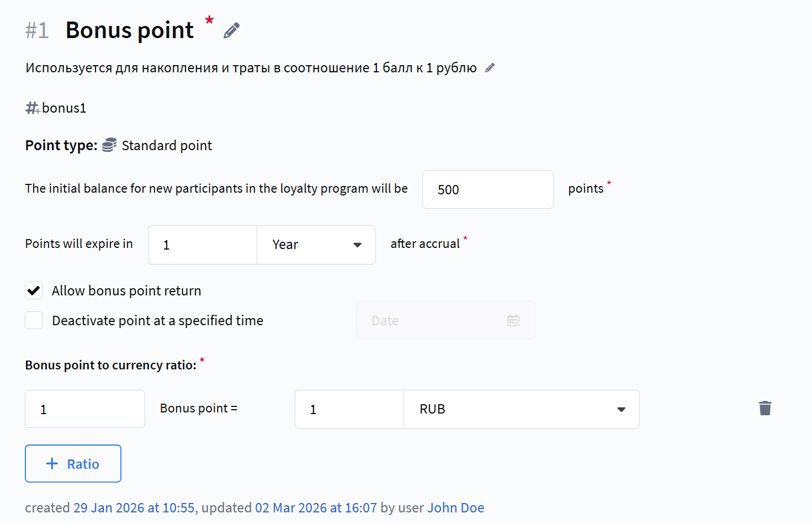Click the bonus point amount ratio field
812x524 pixels.
pyautogui.click(x=85, y=409)
